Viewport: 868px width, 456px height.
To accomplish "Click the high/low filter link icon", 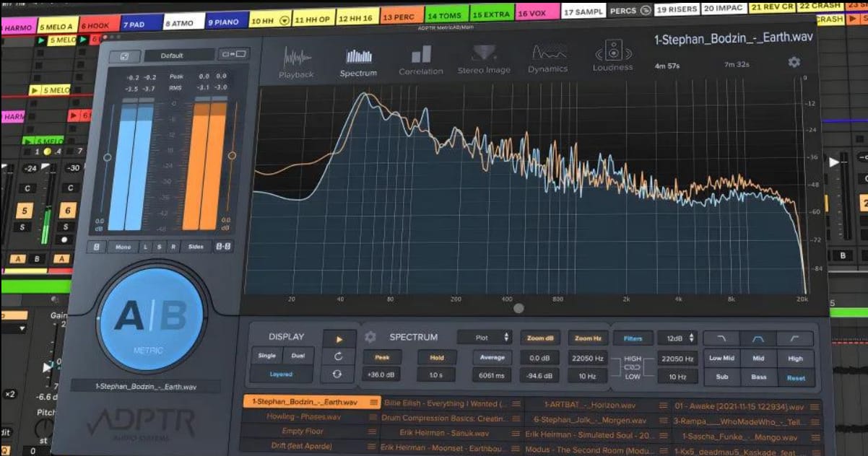I will 633,367.
